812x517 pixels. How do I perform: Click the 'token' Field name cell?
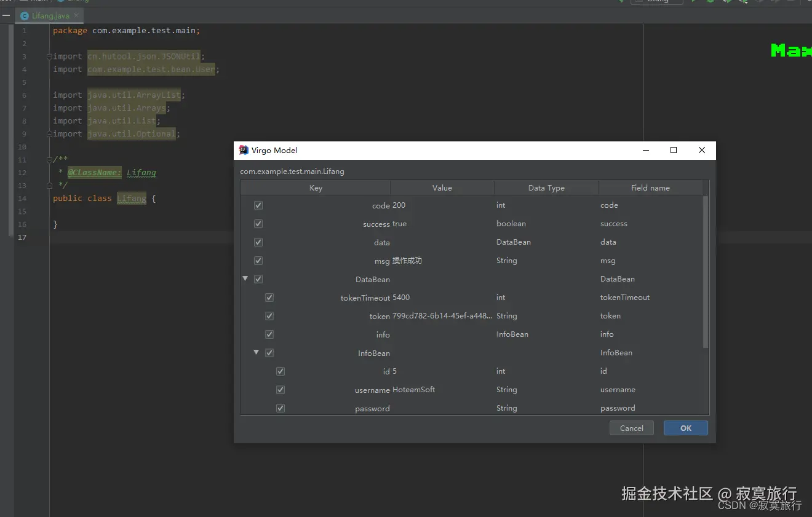pos(610,316)
